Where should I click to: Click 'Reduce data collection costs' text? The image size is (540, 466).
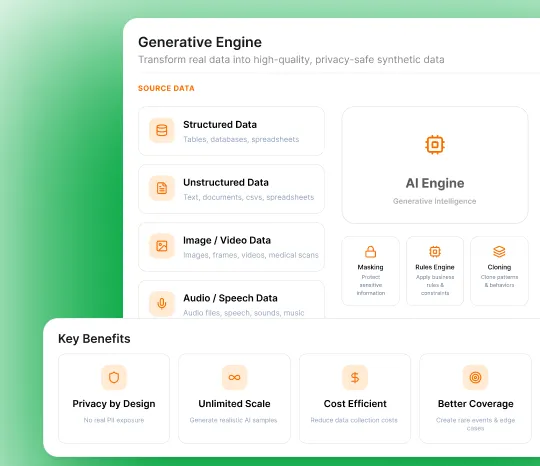(x=354, y=420)
